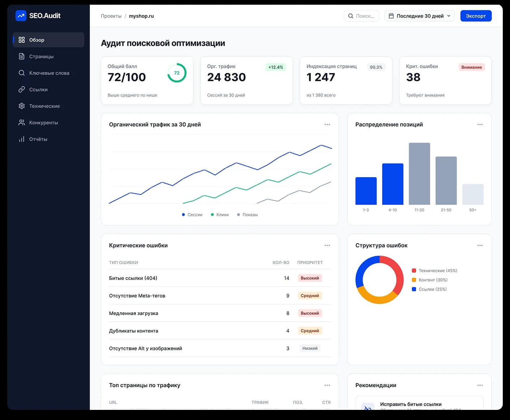This screenshot has width=510, height=420.
Task: Open Технические section
Action: [x=48, y=106]
